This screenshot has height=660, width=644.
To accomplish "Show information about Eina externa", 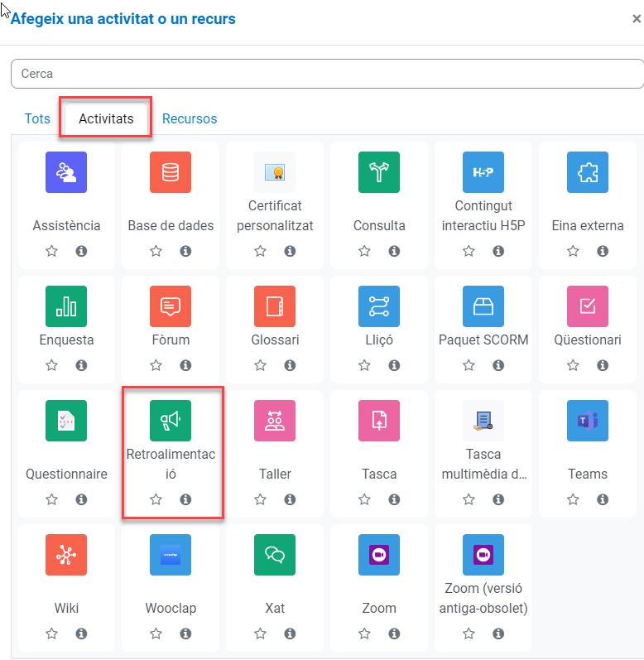I will pos(603,251).
